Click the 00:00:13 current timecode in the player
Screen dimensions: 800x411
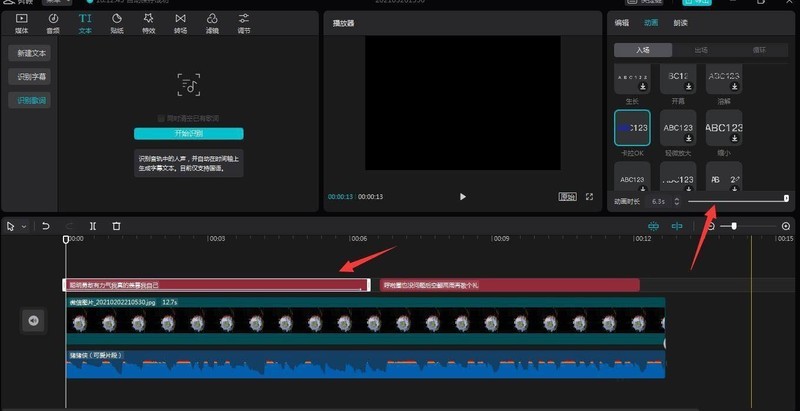pyautogui.click(x=340, y=197)
